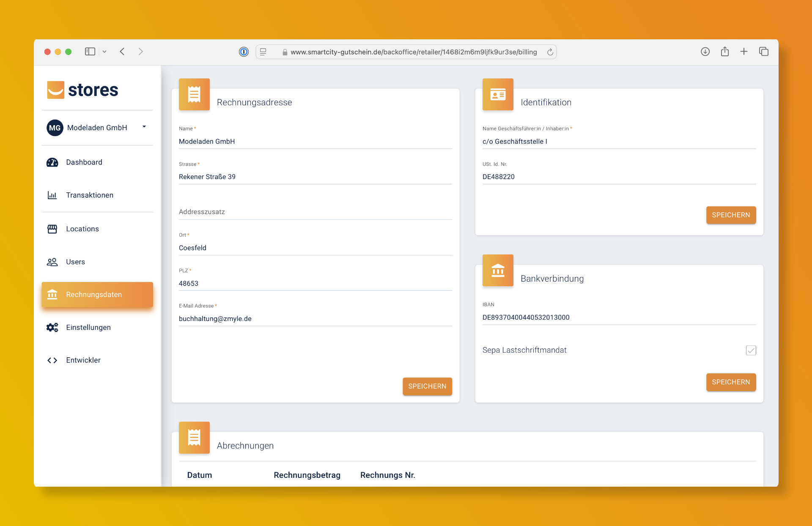Reload the page with the refresh icon
The height and width of the screenshot is (526, 812).
pyautogui.click(x=550, y=52)
